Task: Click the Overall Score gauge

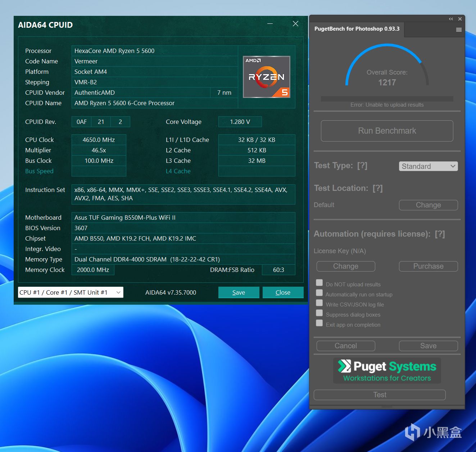Action: 387,65
